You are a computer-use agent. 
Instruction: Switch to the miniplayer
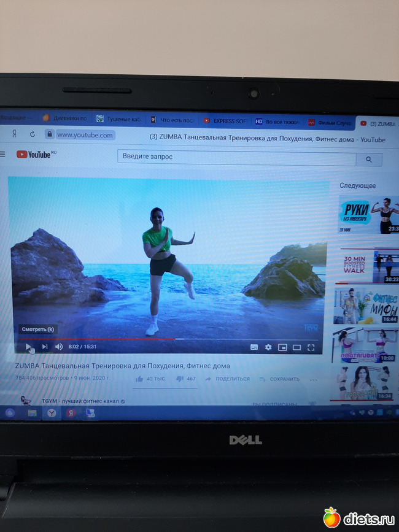point(282,347)
